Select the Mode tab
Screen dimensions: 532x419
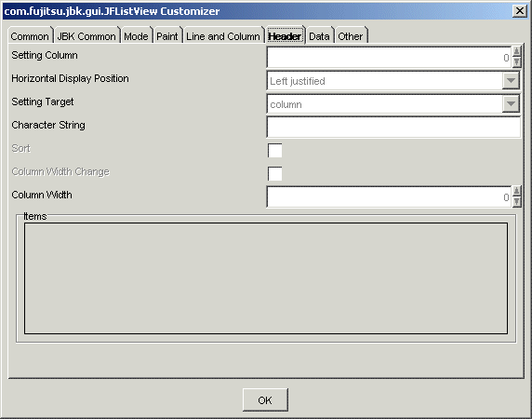coord(136,35)
